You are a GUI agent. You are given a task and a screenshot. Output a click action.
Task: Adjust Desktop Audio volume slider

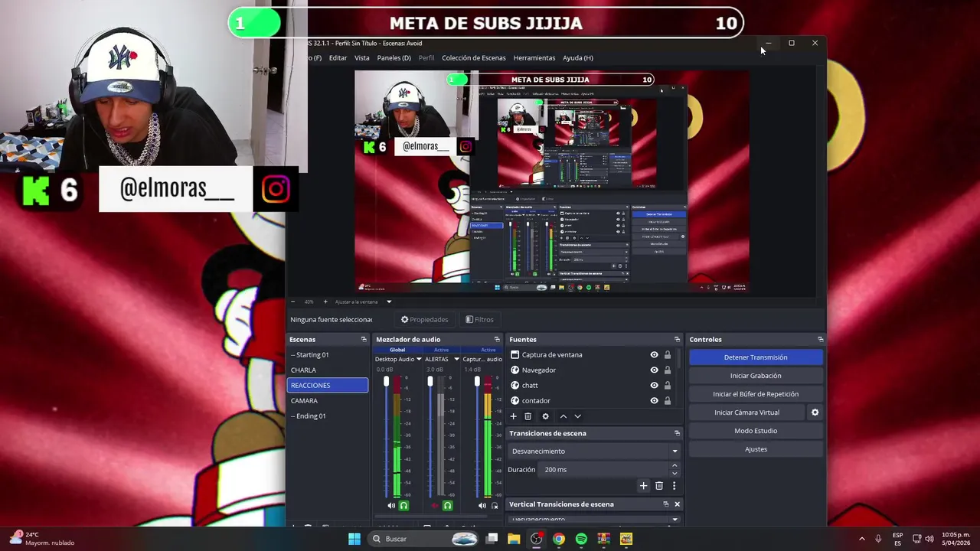[x=387, y=381]
